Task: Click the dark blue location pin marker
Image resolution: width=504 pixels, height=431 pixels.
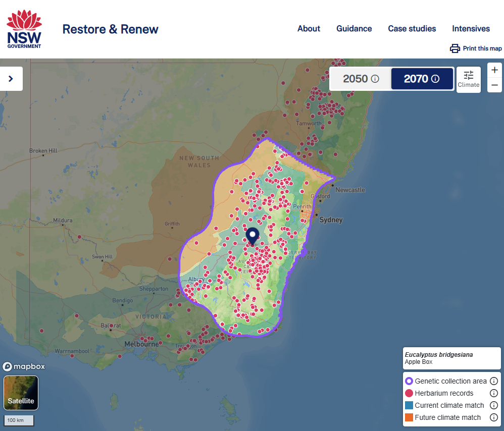Action: point(253,235)
